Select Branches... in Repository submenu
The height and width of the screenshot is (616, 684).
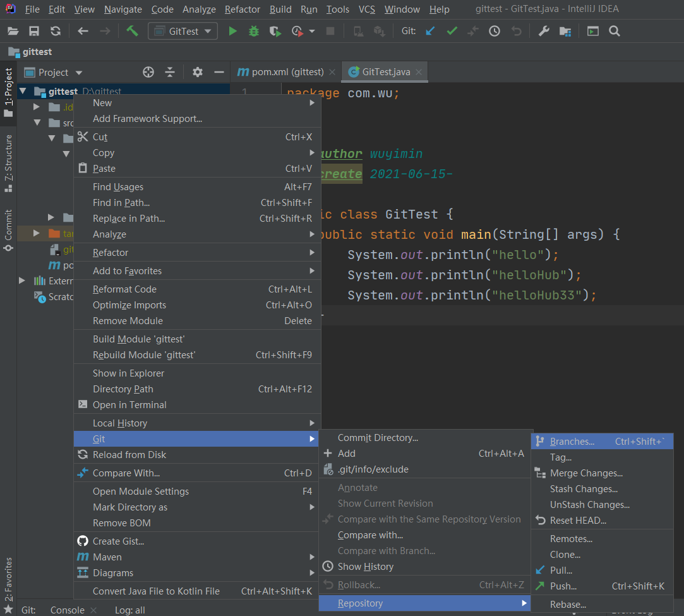[603, 442]
